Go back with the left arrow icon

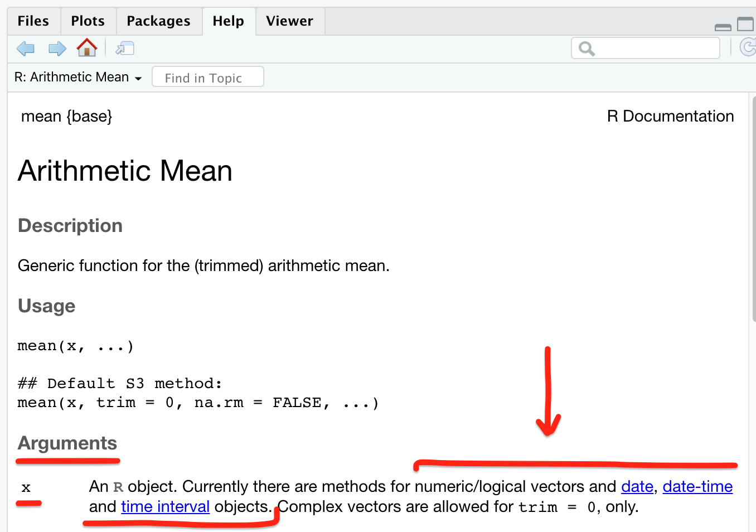tap(26, 49)
